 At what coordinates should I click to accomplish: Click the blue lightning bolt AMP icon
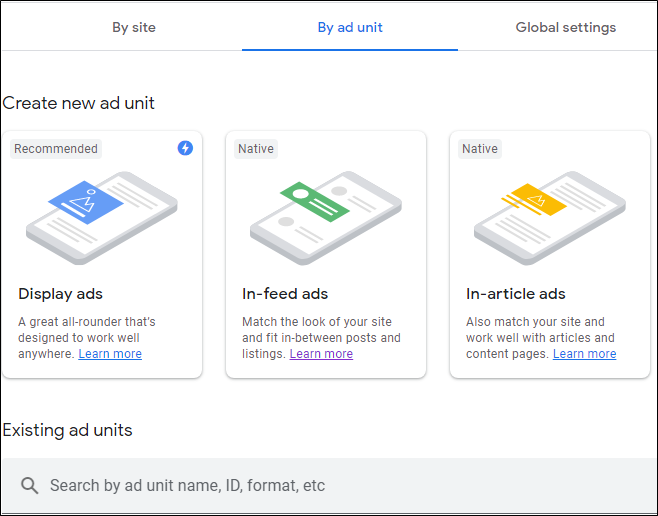185,148
